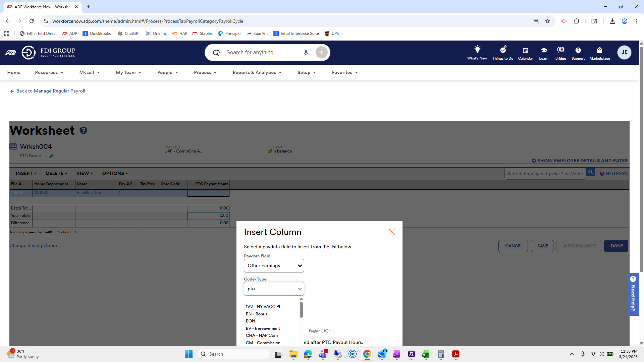
Task: Click the employee search magnifier button
Action: 590,172
